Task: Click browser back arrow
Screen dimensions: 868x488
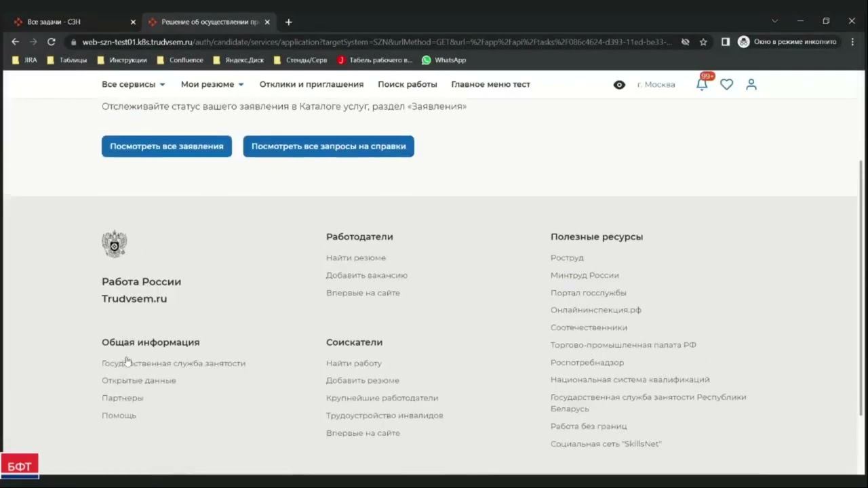Action: [16, 41]
